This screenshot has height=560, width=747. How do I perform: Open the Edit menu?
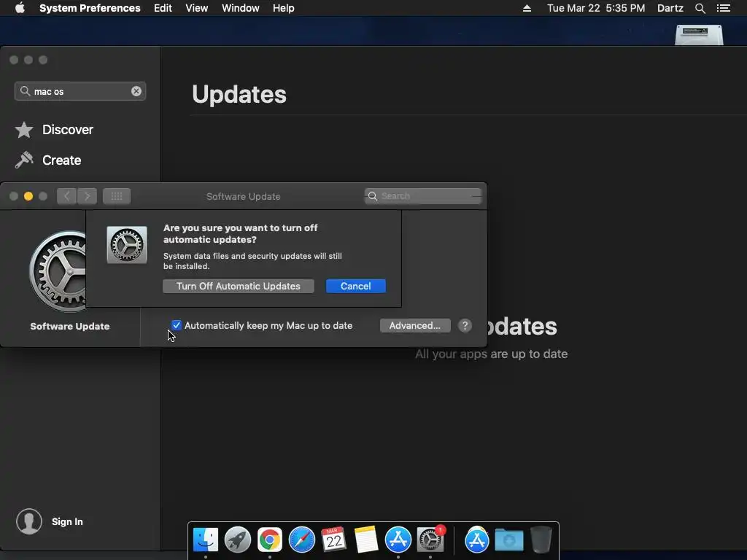coord(163,8)
